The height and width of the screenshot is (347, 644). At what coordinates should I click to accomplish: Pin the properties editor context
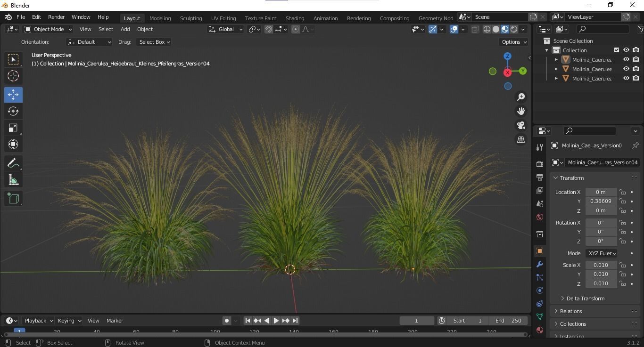[x=635, y=145]
